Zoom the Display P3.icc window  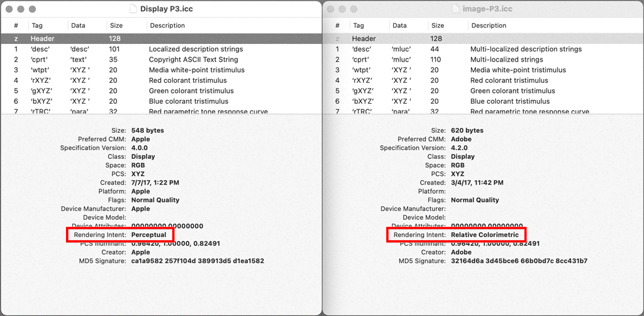click(32, 9)
